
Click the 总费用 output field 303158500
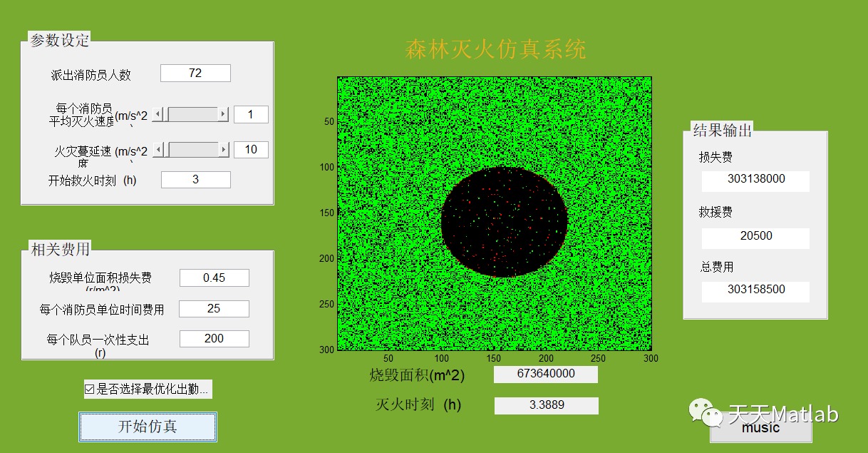click(756, 291)
